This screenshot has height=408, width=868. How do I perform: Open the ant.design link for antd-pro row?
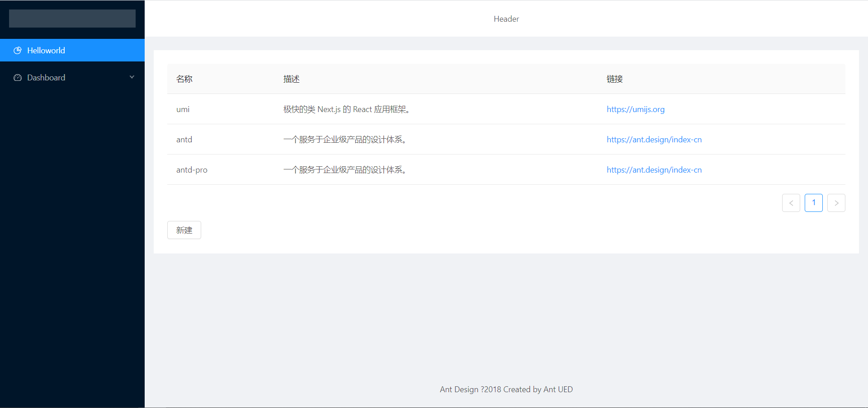point(654,169)
